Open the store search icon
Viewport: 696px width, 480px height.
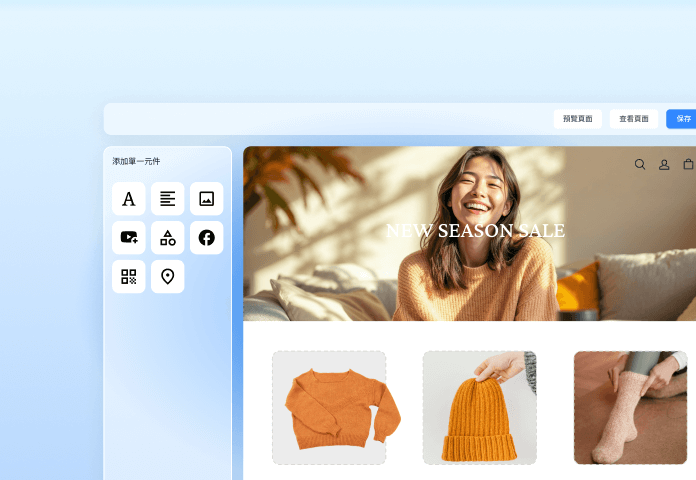click(x=640, y=164)
